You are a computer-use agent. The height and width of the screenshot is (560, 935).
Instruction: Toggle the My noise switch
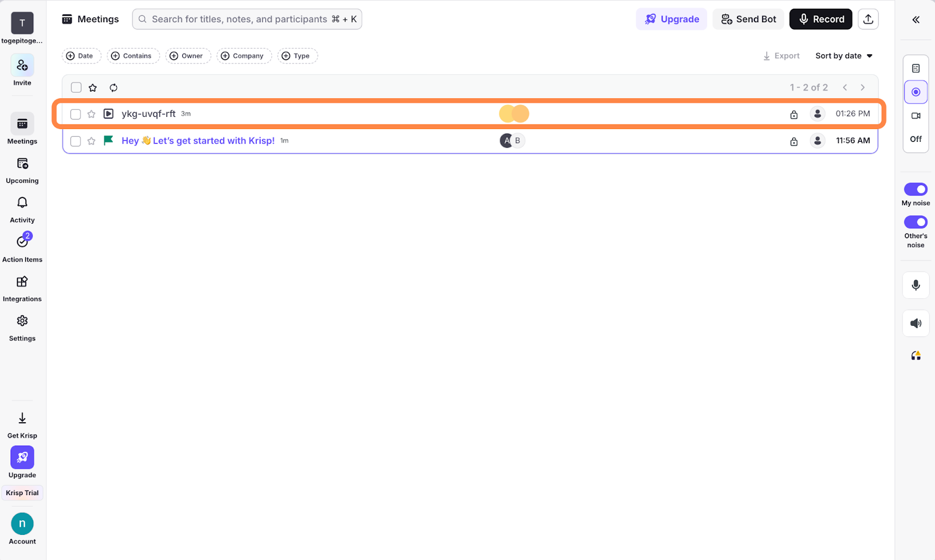pyautogui.click(x=915, y=189)
